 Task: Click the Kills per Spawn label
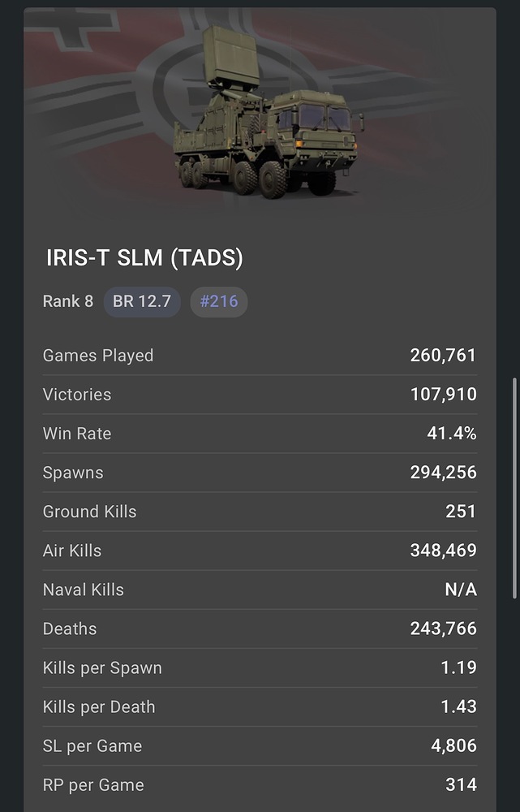click(x=102, y=667)
